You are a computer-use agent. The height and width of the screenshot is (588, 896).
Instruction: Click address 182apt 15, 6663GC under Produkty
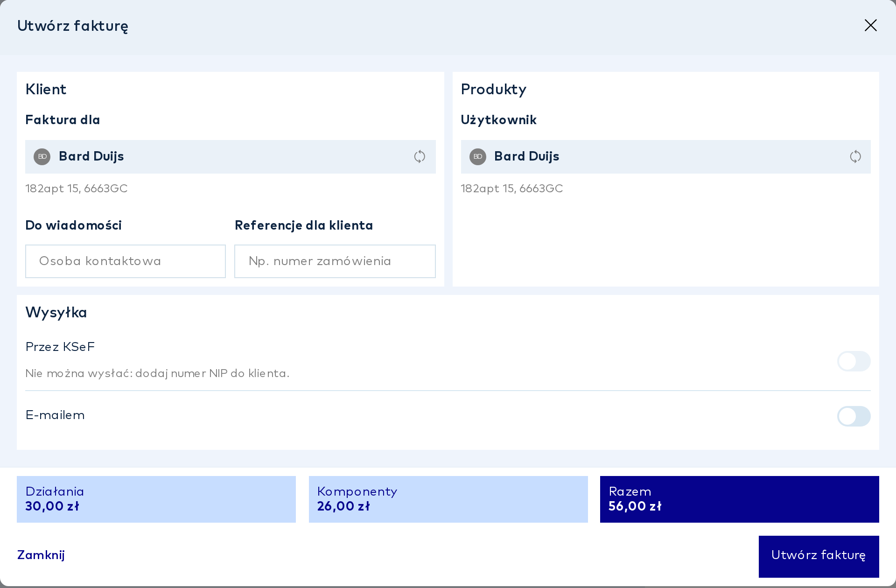pyautogui.click(x=512, y=189)
